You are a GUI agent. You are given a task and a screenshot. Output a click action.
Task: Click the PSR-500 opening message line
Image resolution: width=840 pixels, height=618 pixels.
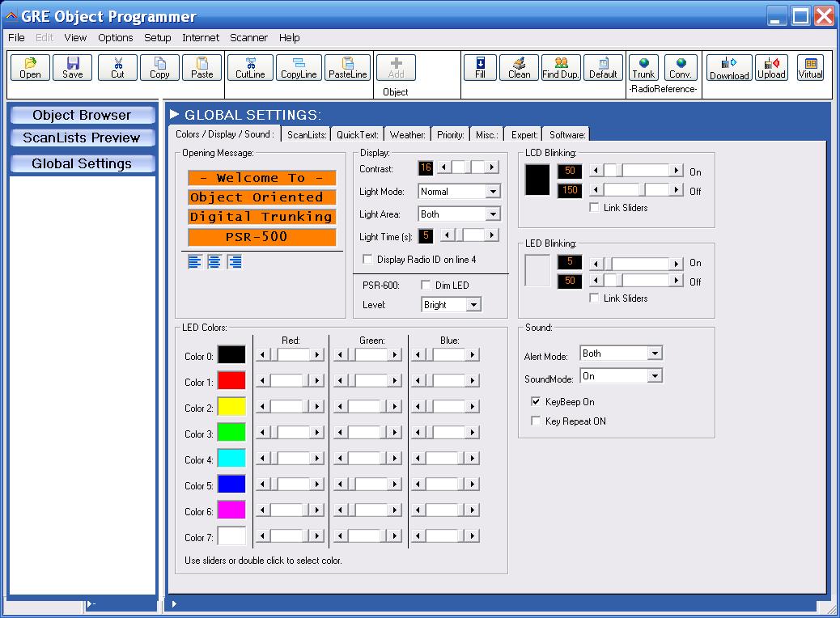[261, 236]
